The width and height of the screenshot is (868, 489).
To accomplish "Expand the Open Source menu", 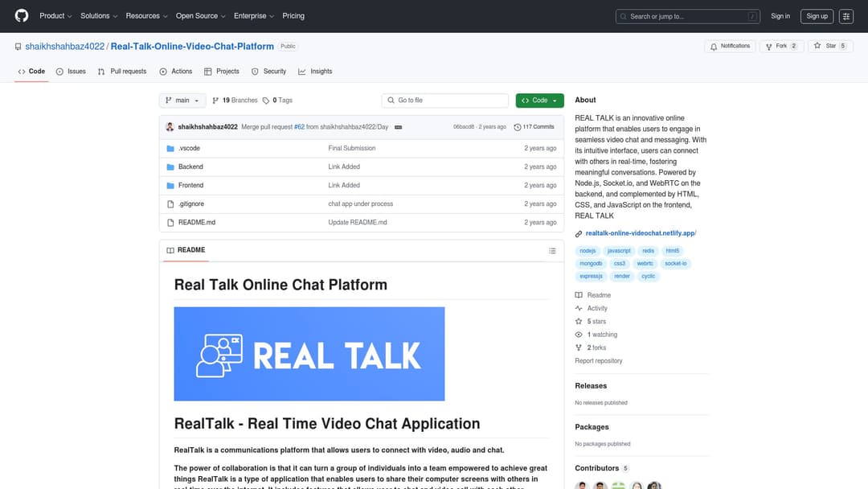I will pyautogui.click(x=200, y=16).
